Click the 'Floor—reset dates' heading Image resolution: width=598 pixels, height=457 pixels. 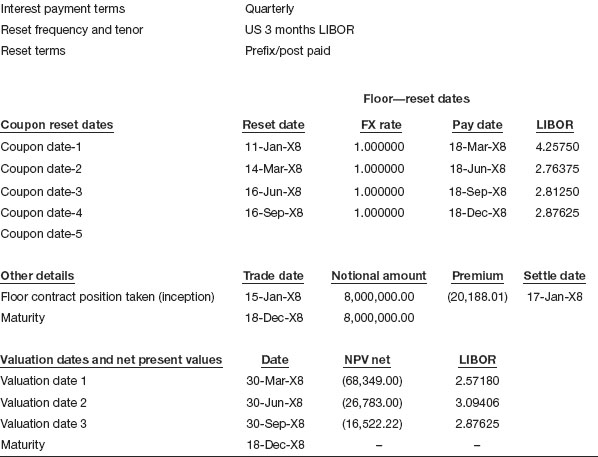[x=416, y=99]
